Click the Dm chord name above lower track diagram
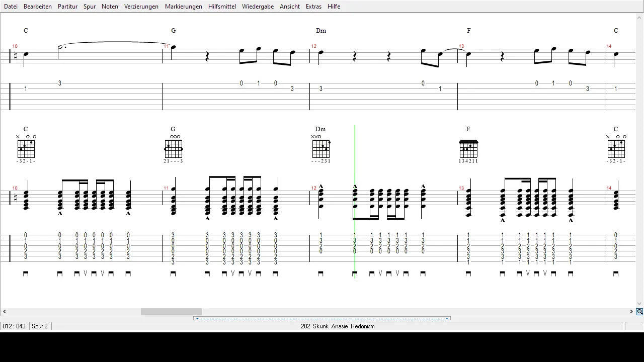The height and width of the screenshot is (362, 644). click(320, 129)
